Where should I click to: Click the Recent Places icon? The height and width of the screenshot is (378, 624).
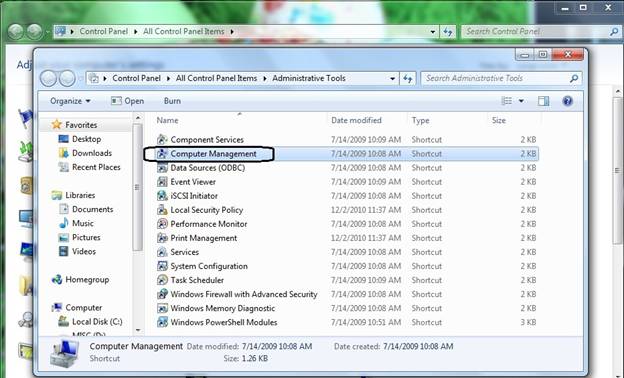[63, 167]
